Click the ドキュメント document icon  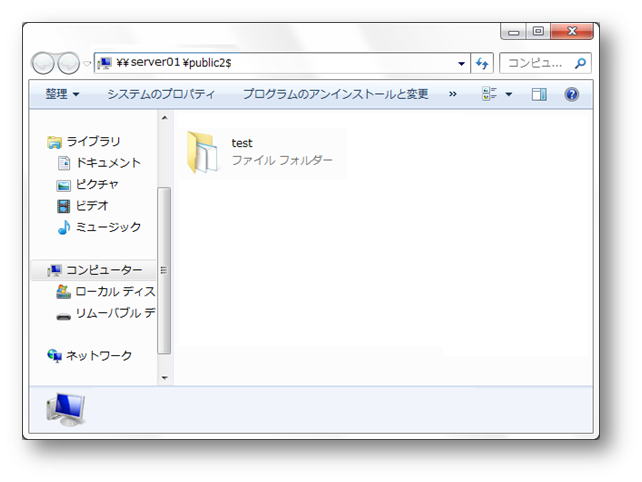[64, 163]
